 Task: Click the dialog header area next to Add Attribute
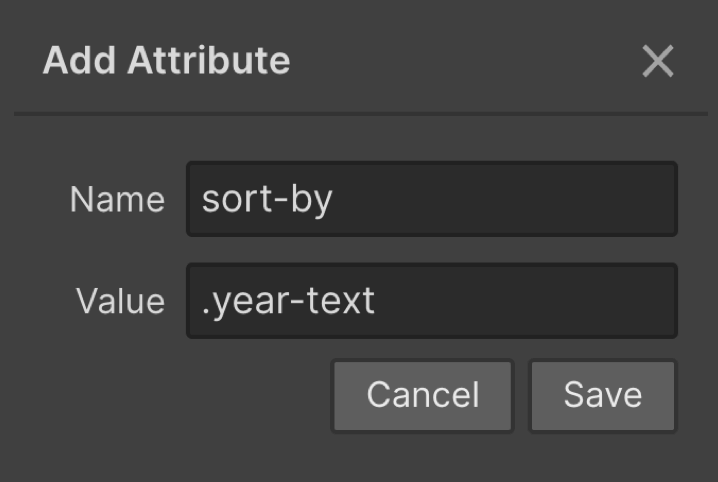(x=465, y=60)
